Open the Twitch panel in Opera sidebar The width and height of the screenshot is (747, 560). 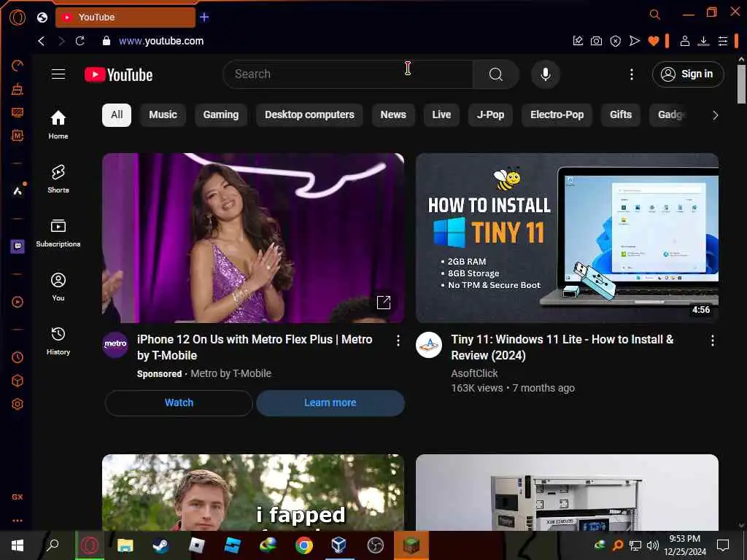point(18,246)
